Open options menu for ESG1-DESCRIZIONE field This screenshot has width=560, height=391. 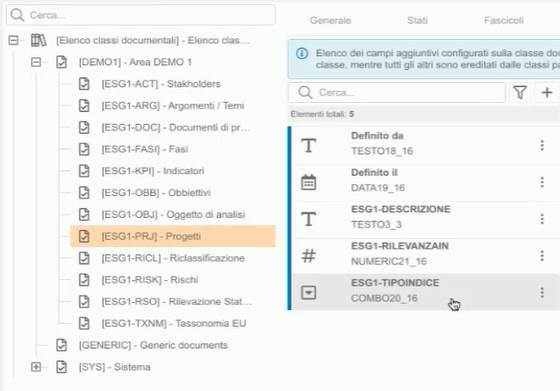(542, 219)
